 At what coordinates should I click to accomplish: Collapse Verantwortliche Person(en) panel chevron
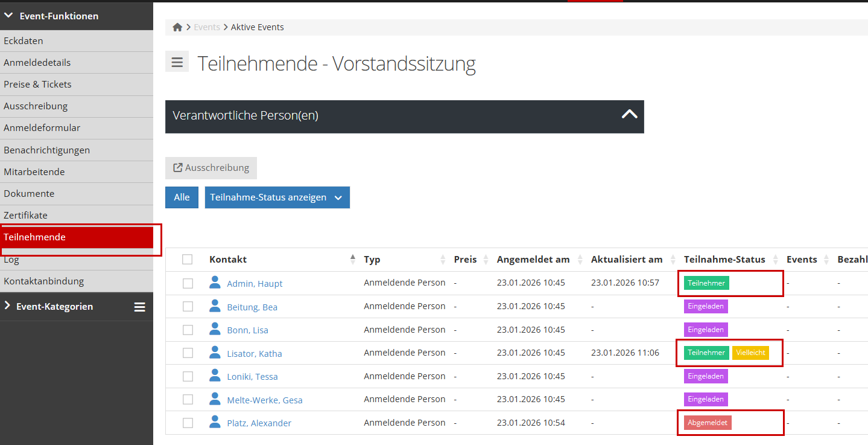(x=629, y=114)
